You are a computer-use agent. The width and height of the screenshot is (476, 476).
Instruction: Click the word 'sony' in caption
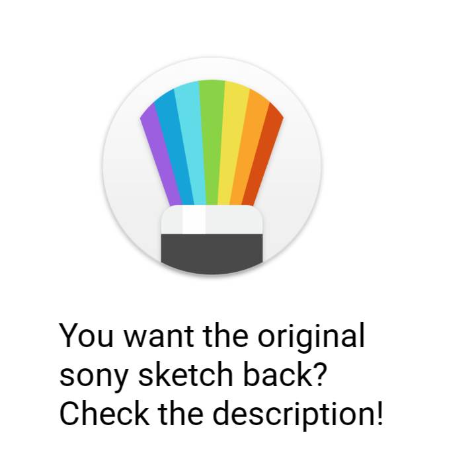pyautogui.click(x=93, y=377)
